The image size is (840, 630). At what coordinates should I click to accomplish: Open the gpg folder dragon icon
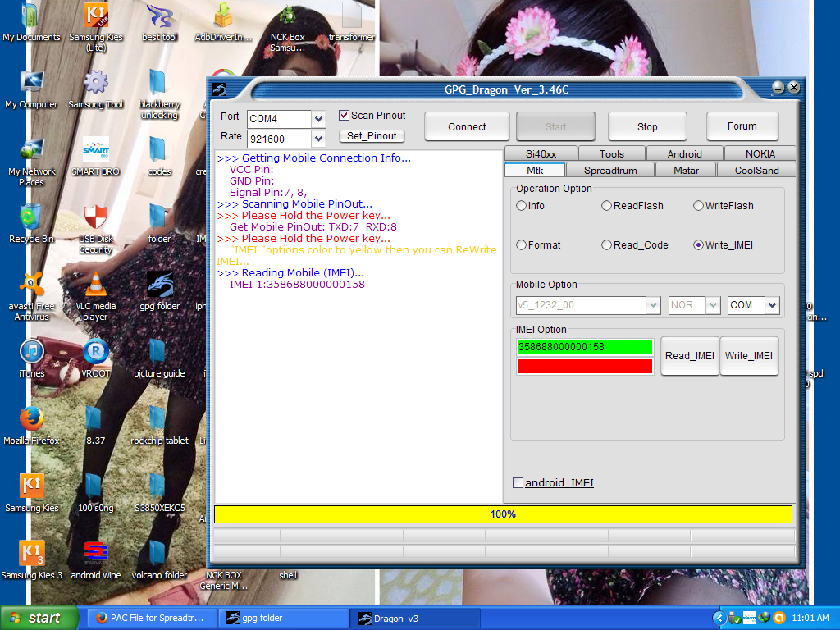[x=159, y=285]
